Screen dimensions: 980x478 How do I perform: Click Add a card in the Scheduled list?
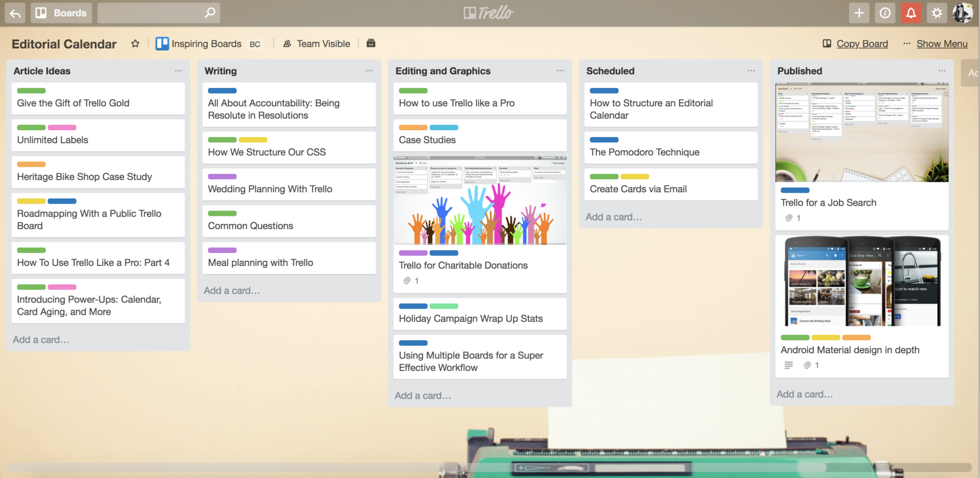pos(614,217)
